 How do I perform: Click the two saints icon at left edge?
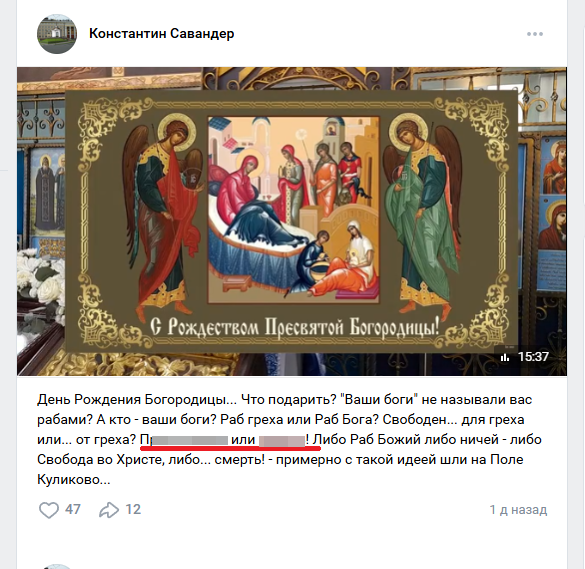[48, 191]
